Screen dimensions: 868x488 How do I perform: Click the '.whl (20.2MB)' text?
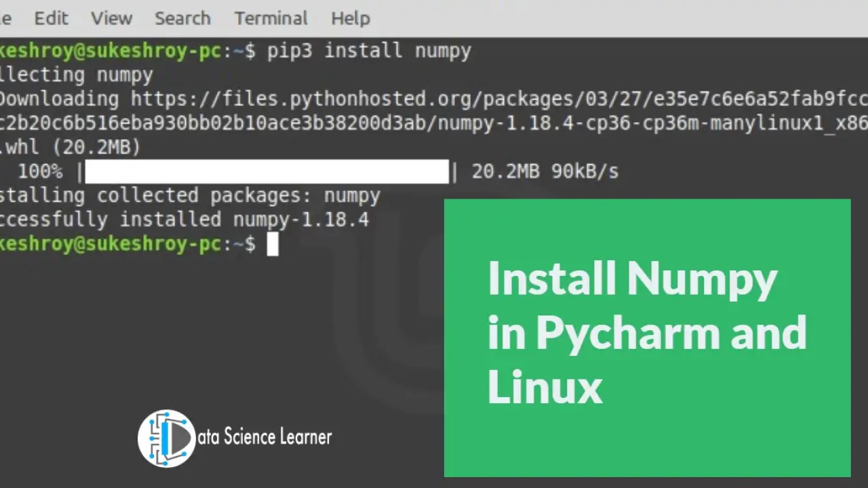(x=71, y=147)
